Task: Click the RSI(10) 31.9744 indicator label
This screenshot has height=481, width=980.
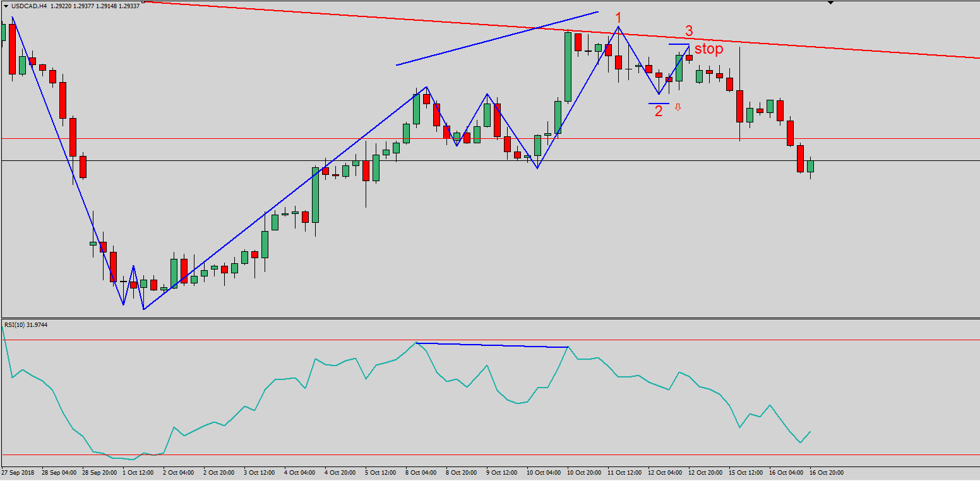Action: (26, 324)
